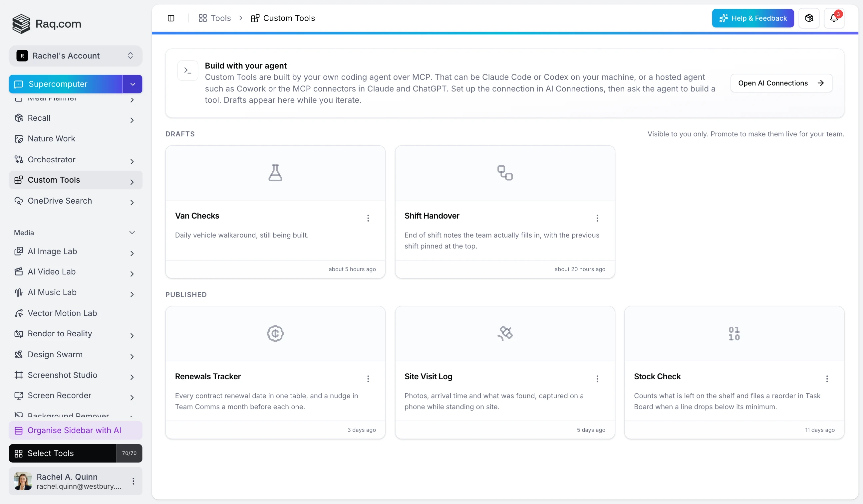Click the workflow icon on Shift Handover card
The height and width of the screenshot is (504, 863).
click(x=505, y=173)
